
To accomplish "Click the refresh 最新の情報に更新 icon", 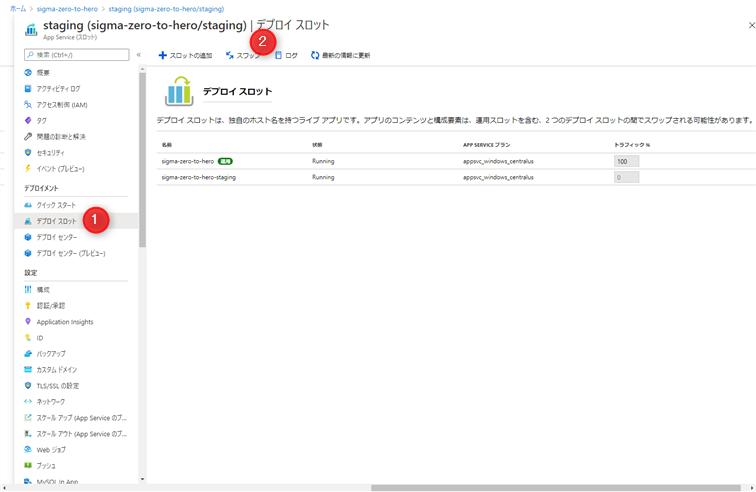I will coord(315,55).
